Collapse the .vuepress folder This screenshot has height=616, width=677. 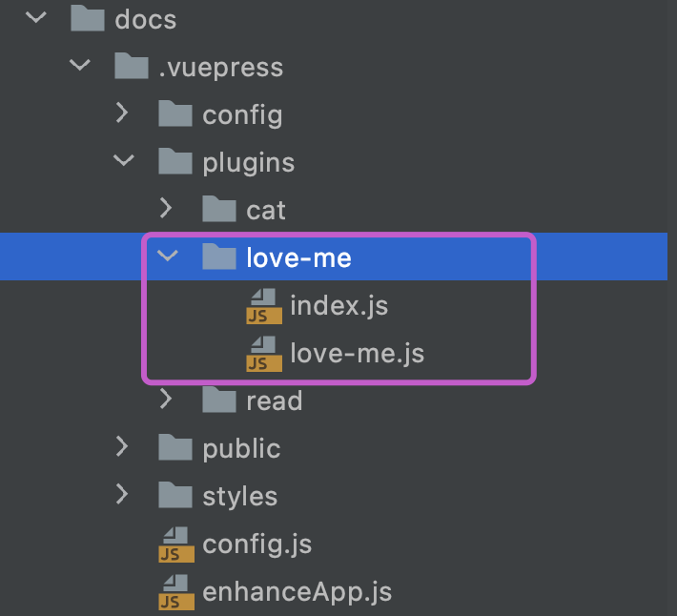(x=80, y=67)
